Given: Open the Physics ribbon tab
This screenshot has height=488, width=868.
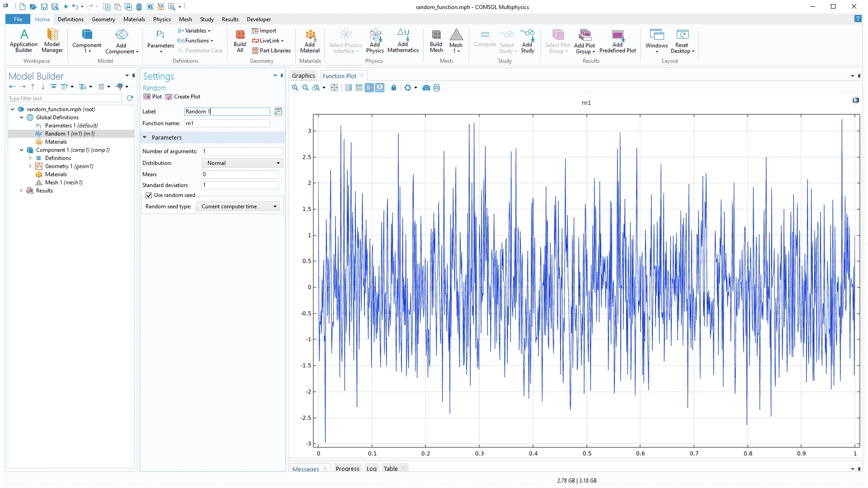Looking at the screenshot, I should [x=161, y=19].
